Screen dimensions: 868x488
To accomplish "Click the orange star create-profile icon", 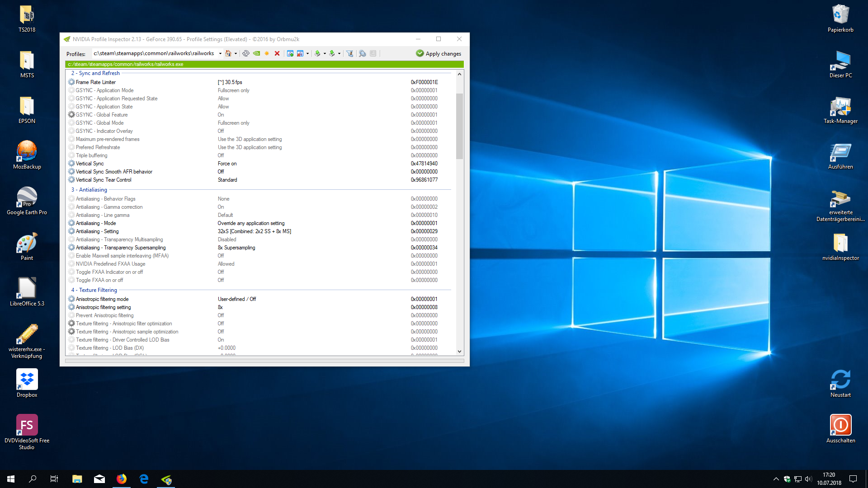I will [267, 53].
